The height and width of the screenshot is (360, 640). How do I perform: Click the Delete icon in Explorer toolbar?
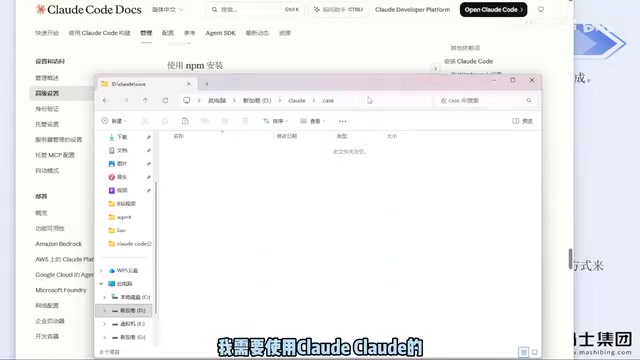(245, 121)
